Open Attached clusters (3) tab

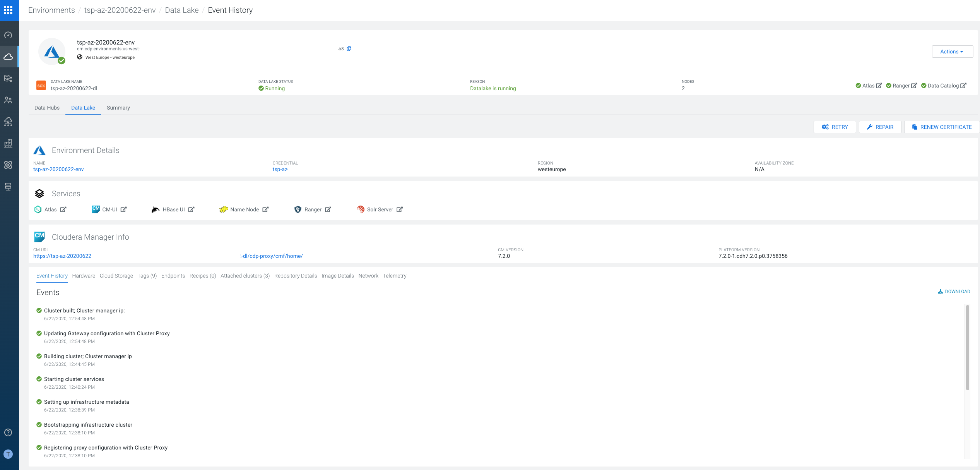(x=245, y=276)
